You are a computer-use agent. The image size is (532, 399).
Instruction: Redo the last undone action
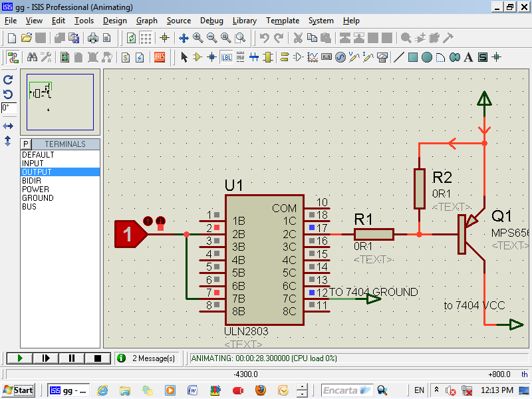coord(279,38)
